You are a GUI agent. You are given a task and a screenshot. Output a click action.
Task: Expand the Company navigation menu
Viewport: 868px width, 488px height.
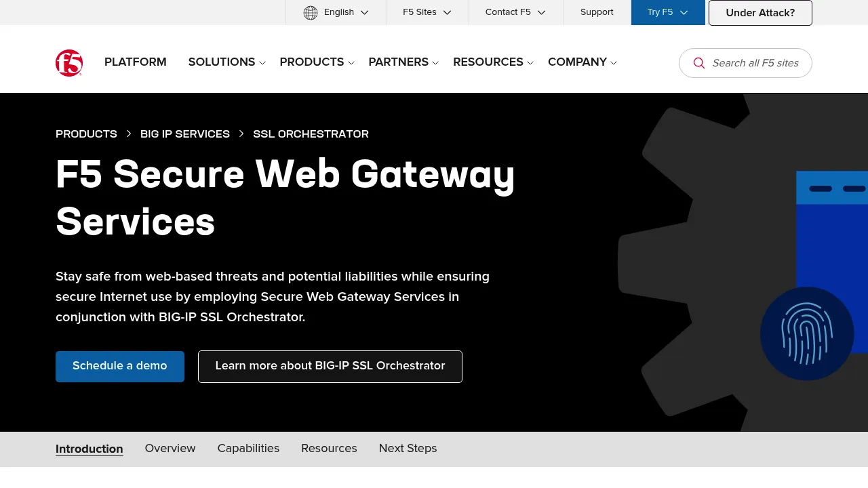pos(582,62)
